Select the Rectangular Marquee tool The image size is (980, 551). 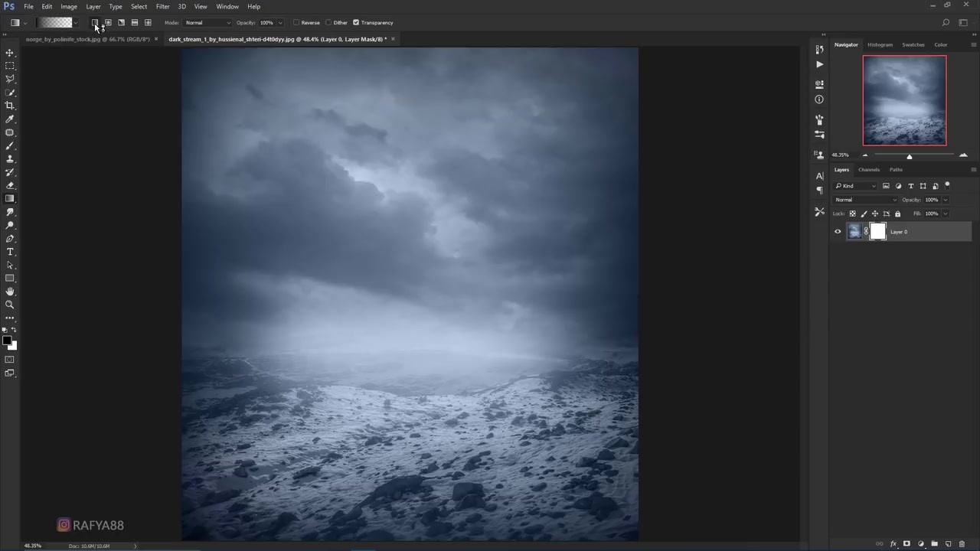point(10,66)
